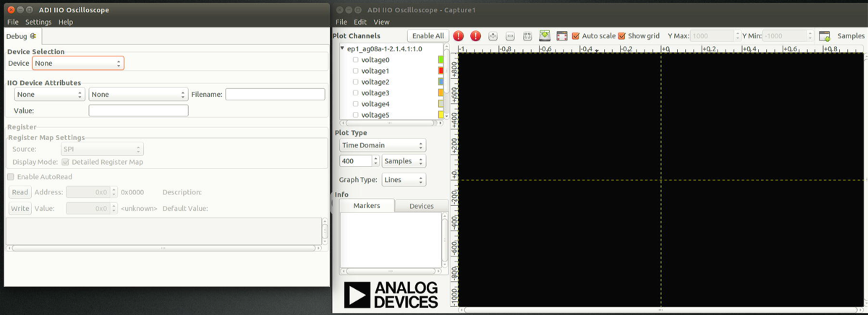Open the View menu in Capture1
Image resolution: width=868 pixels, height=315 pixels.
[x=381, y=22]
